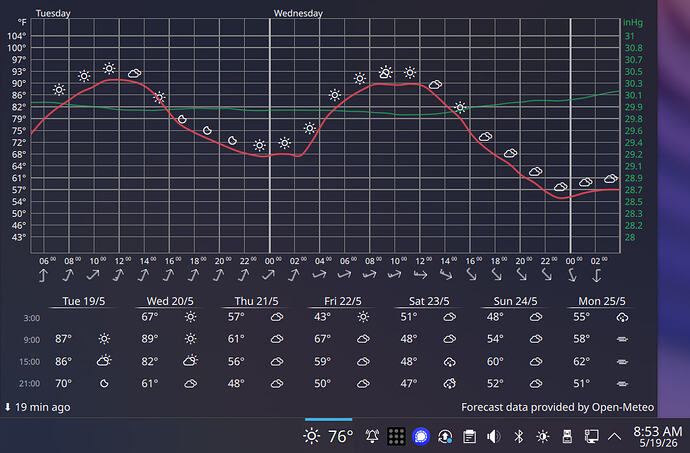This screenshot has height=453, width=690.
Task: Click the Sun 24/5 15:00 cloud icon
Action: [536, 361]
